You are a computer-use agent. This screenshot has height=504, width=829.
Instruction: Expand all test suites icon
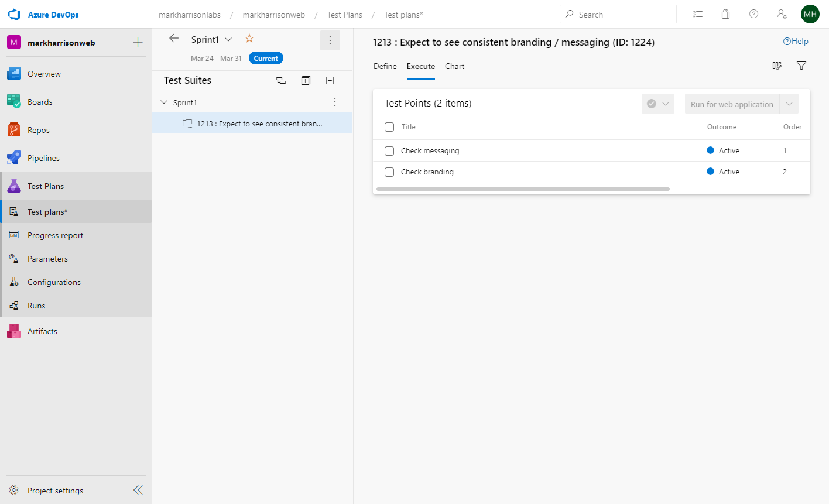click(x=306, y=81)
